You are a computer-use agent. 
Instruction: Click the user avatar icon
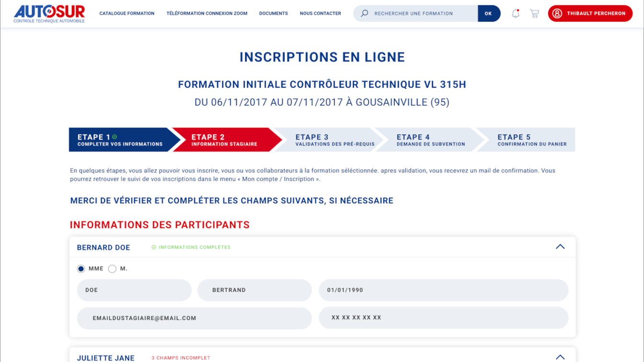[557, 13]
